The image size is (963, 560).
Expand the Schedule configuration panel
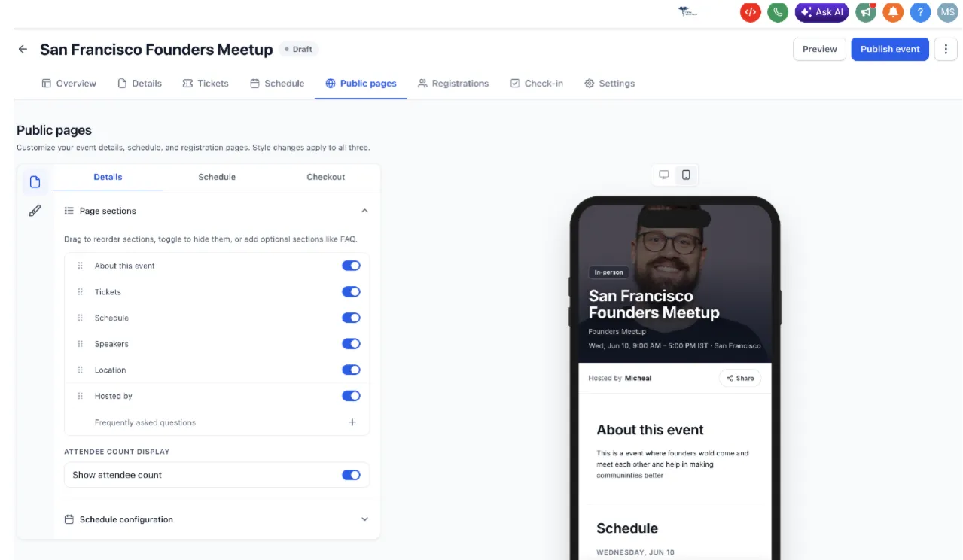(364, 519)
